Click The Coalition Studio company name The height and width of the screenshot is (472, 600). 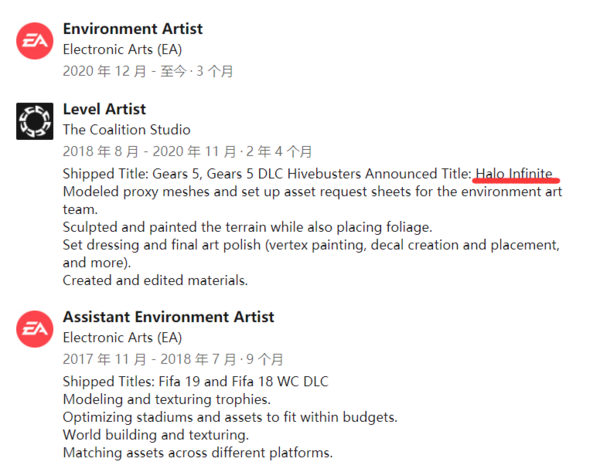click(x=127, y=130)
